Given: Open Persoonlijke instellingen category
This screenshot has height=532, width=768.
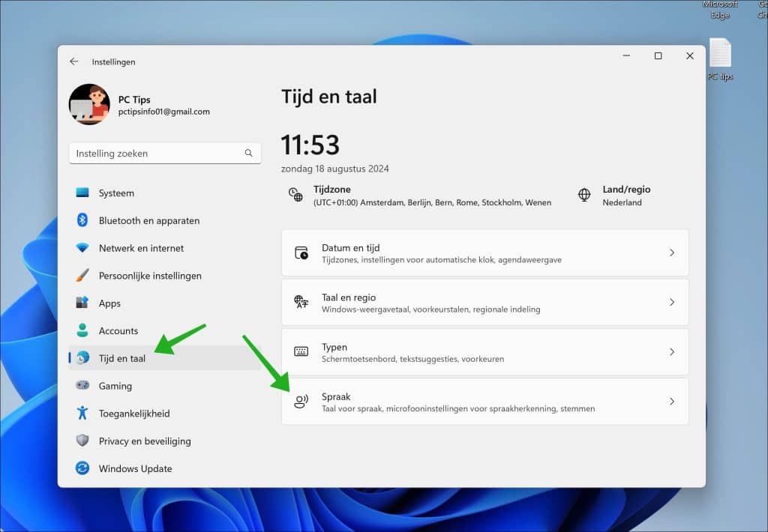Looking at the screenshot, I should click(x=165, y=276).
